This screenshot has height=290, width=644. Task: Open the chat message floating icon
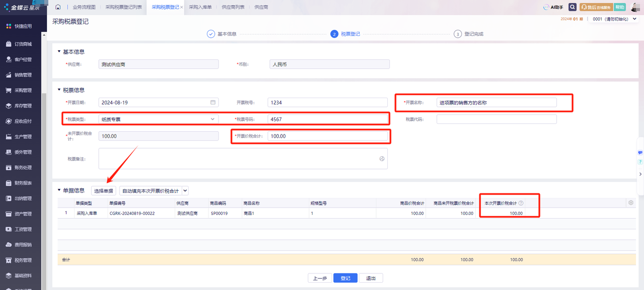tap(640, 152)
